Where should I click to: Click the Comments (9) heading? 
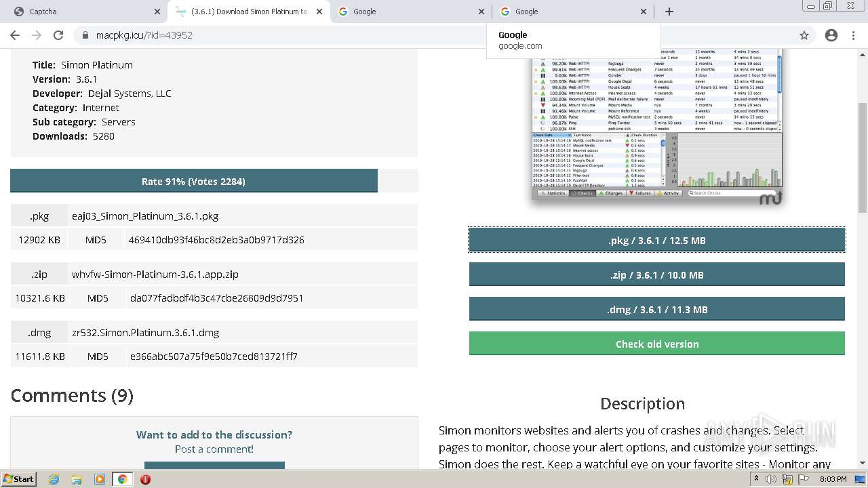tap(72, 395)
